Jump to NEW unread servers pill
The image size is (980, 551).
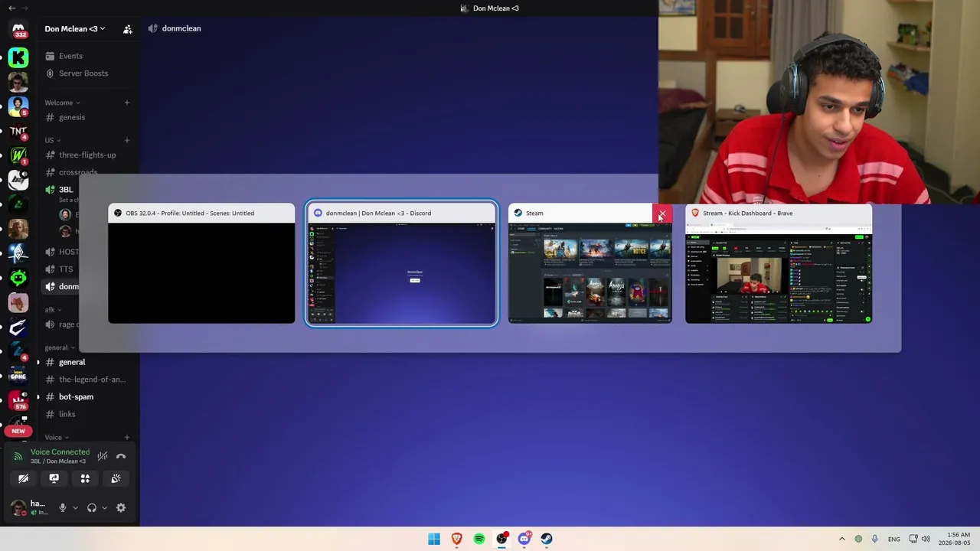pos(18,431)
